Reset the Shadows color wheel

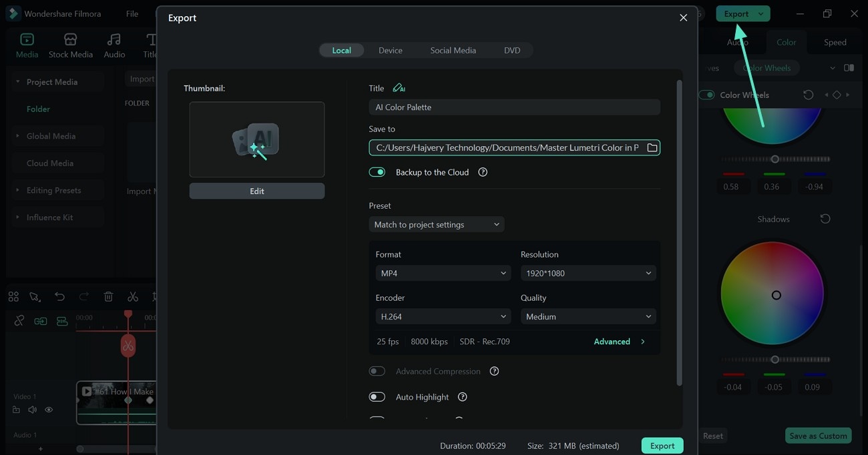[825, 219]
